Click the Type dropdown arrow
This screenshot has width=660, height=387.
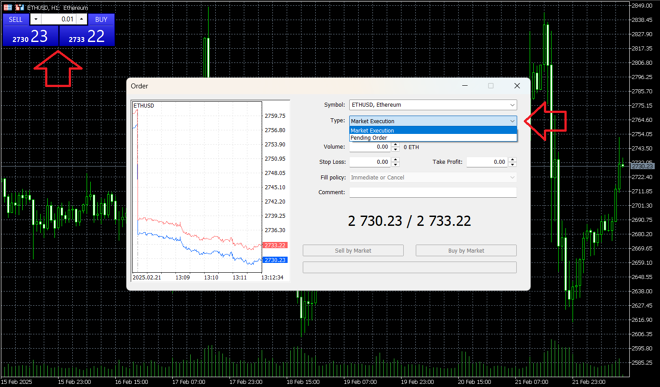click(512, 121)
